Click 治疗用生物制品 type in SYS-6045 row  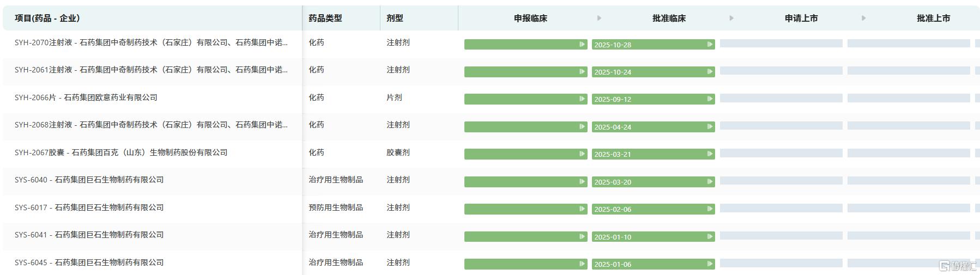tap(336, 262)
